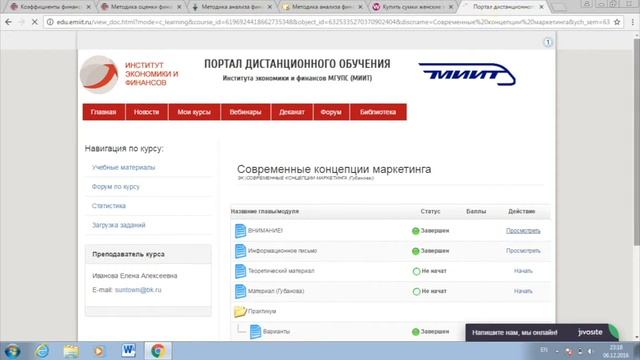Open Форум по курсу link
The image size is (640, 360).
[116, 187]
